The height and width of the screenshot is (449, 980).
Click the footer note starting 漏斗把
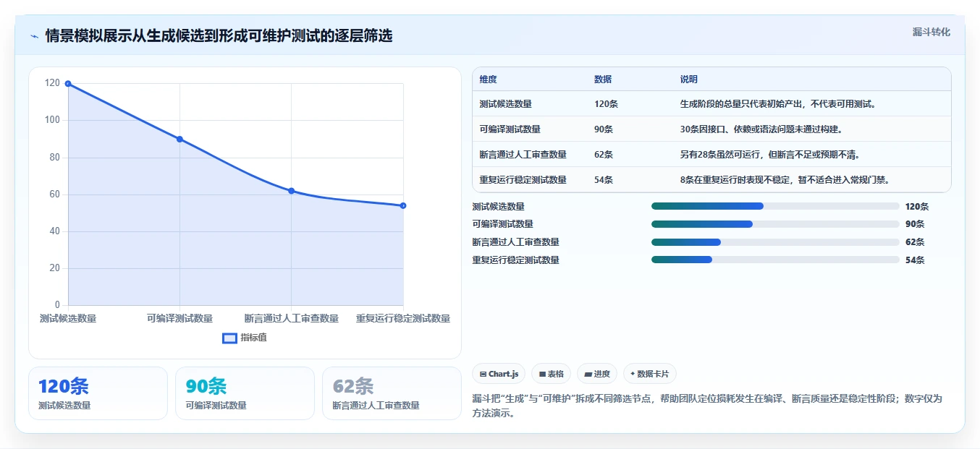pos(707,406)
